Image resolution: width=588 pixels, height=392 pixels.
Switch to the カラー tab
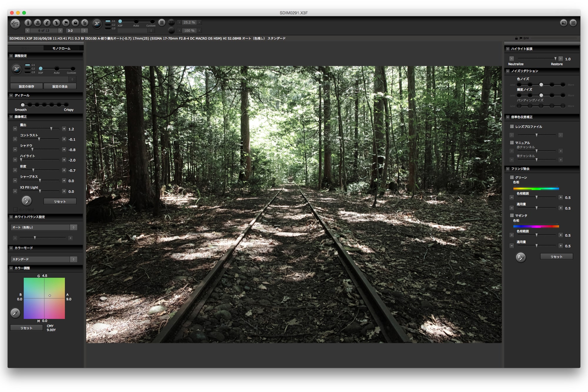point(26,48)
